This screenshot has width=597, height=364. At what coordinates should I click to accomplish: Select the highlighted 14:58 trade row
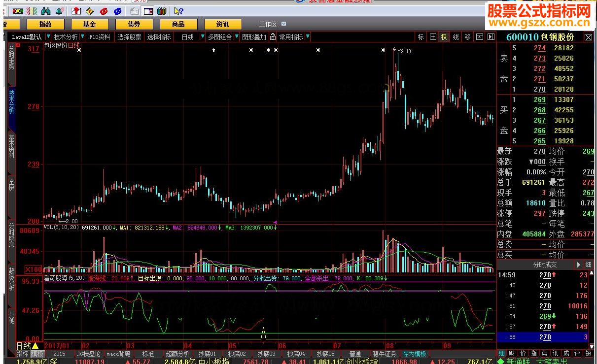point(545,337)
